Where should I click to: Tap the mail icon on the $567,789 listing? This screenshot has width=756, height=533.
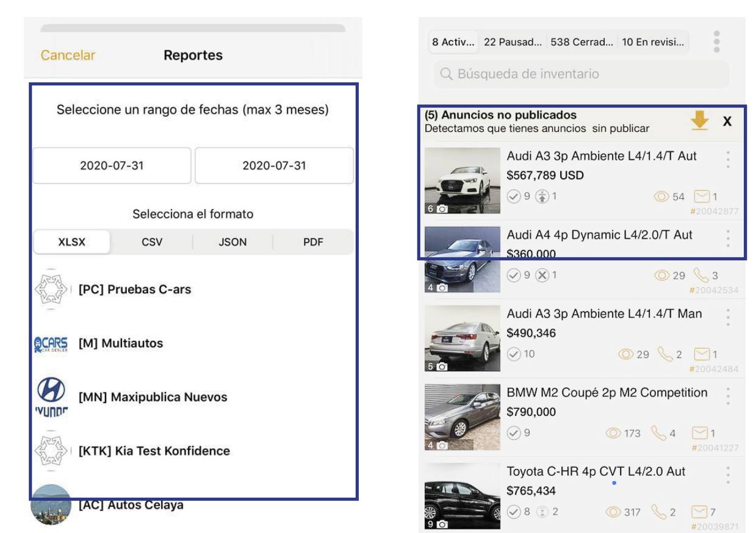pyautogui.click(x=702, y=196)
